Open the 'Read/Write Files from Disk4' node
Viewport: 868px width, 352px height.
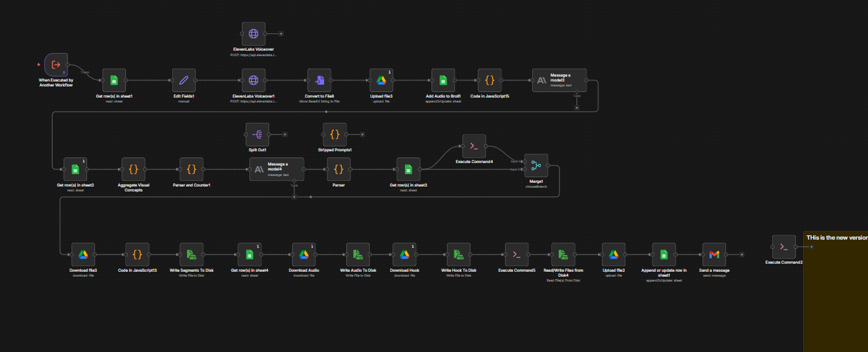click(x=563, y=254)
